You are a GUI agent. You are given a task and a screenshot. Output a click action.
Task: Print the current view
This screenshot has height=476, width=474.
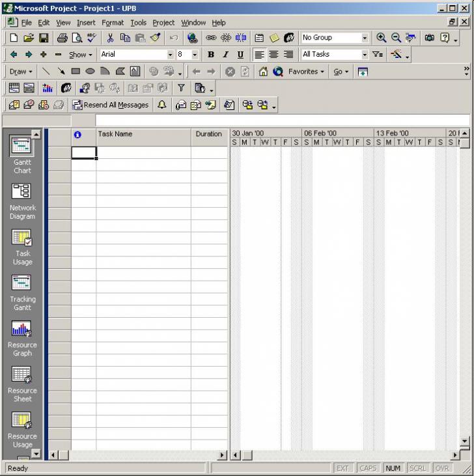coord(63,38)
